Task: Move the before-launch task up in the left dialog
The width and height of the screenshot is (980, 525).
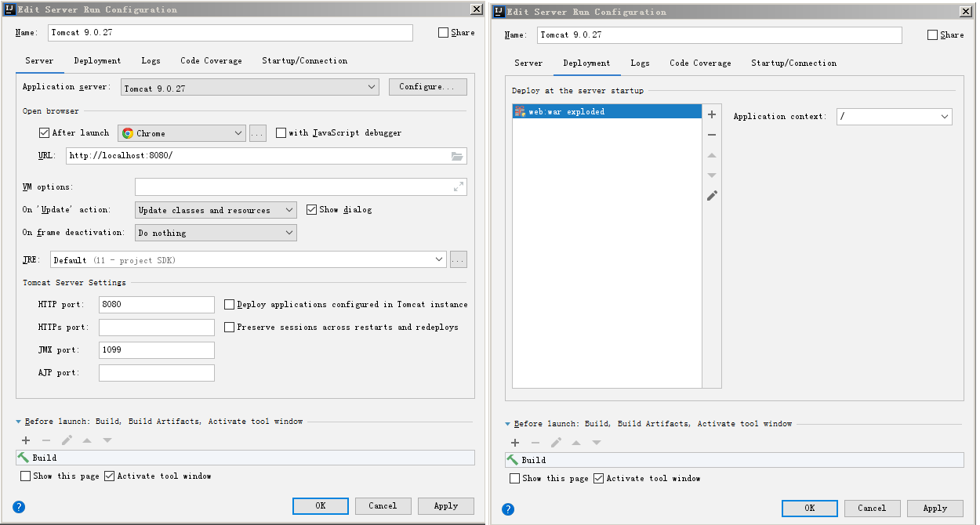Action: pyautogui.click(x=87, y=440)
